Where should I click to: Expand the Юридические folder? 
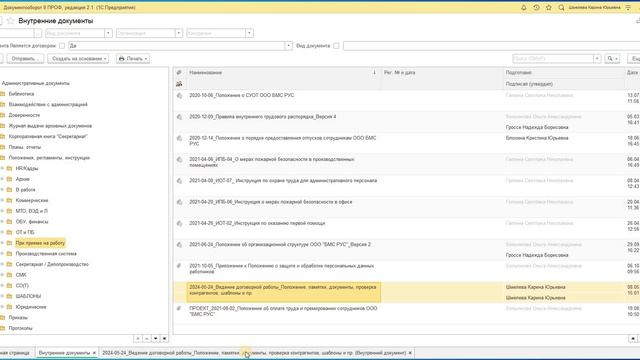click(x=2, y=307)
